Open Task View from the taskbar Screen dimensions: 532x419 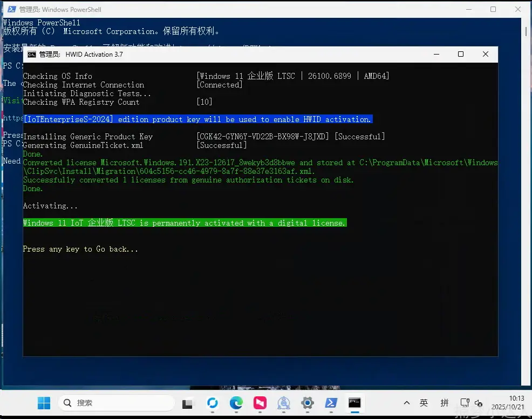point(187,403)
